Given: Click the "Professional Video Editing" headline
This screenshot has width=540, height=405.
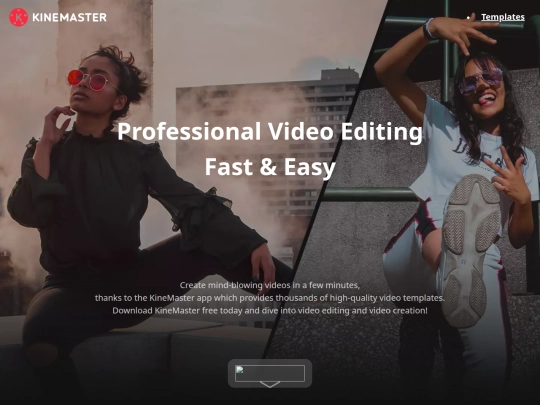Looking at the screenshot, I should pyautogui.click(x=270, y=132).
